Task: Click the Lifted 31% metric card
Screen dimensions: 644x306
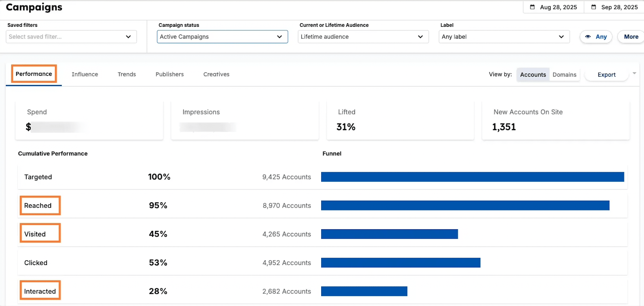Action: coord(400,120)
